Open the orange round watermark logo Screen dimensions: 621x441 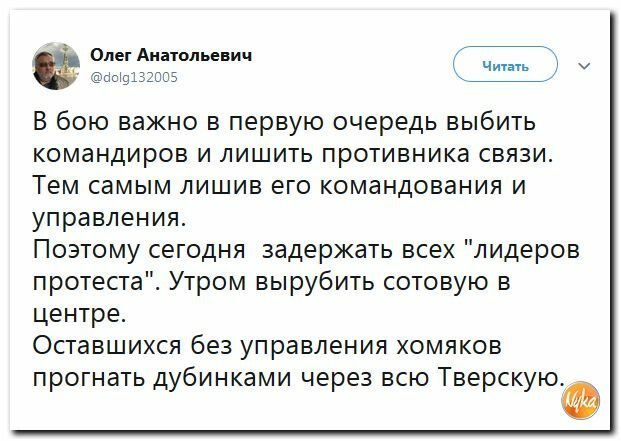pyautogui.click(x=580, y=400)
